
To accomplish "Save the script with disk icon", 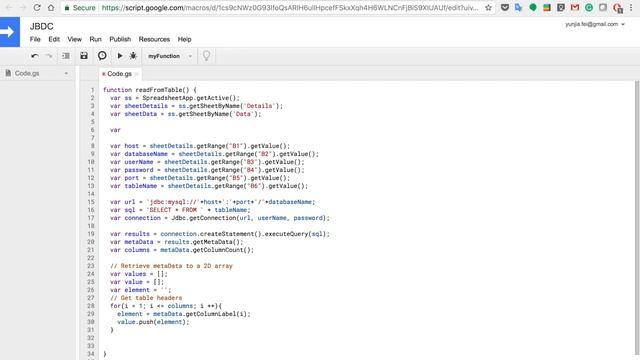I will [x=84, y=56].
